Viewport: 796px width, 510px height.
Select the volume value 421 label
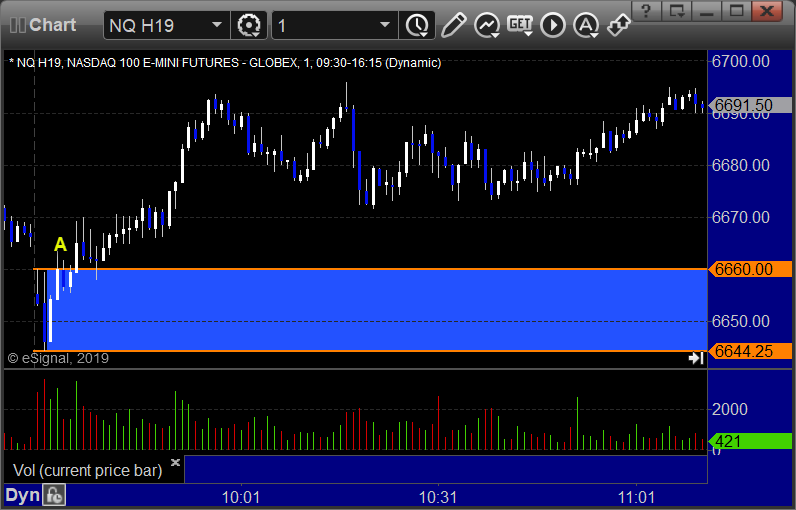750,441
